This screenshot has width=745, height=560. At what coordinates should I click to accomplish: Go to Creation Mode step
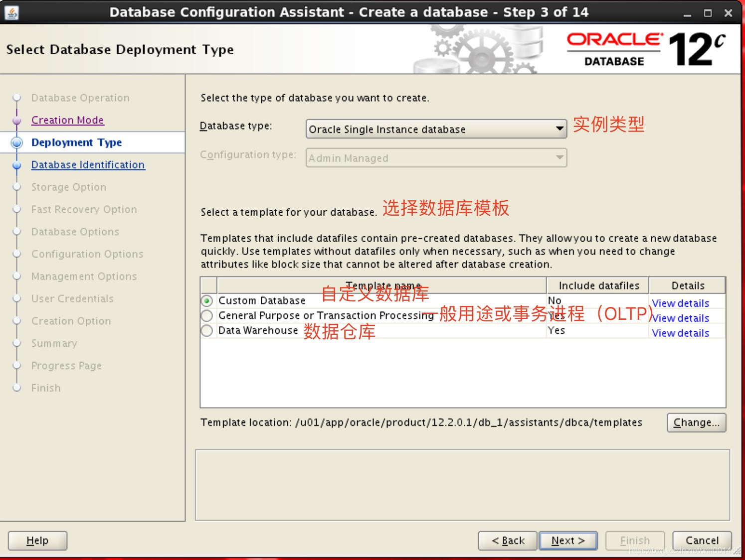(x=67, y=120)
